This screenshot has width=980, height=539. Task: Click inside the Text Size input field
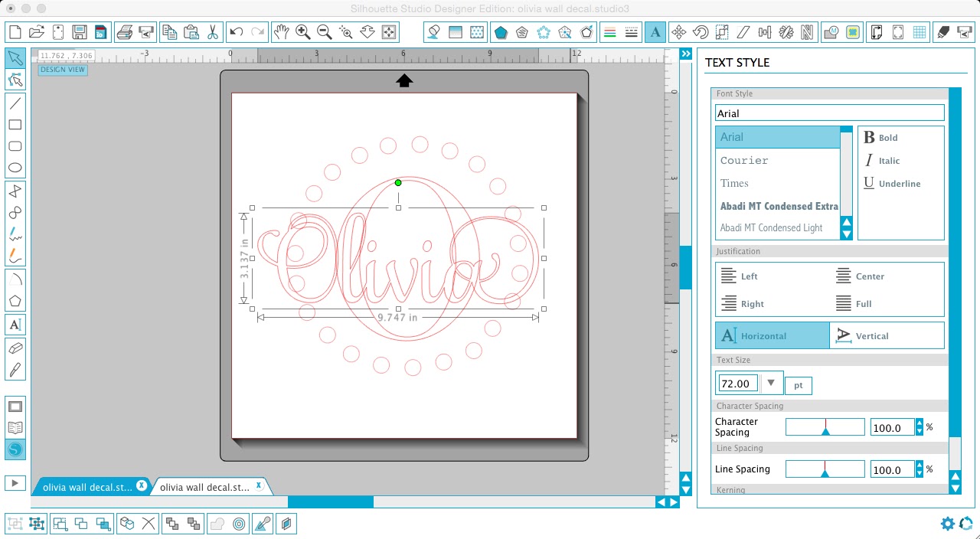736,383
